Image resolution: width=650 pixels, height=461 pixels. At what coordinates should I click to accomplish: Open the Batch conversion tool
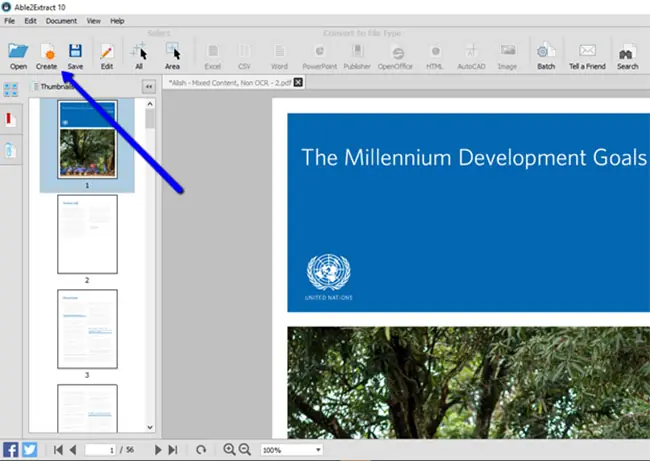546,56
